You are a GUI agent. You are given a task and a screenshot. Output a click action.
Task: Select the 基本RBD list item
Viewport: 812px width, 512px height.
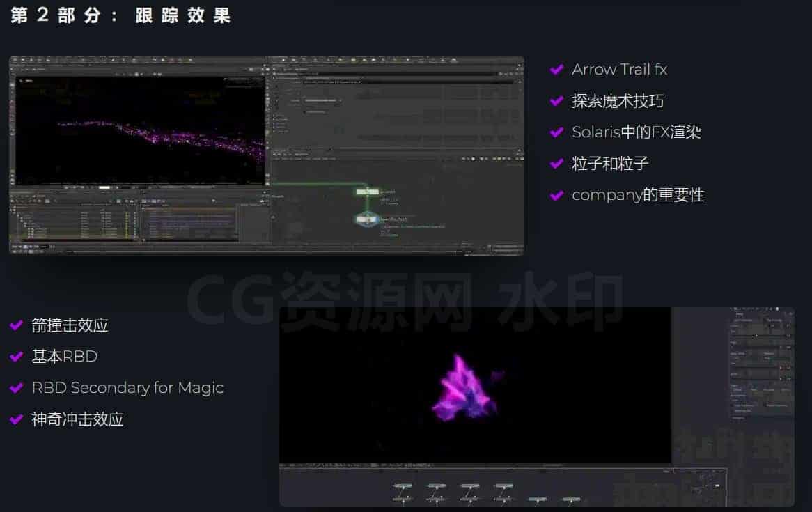pos(64,357)
